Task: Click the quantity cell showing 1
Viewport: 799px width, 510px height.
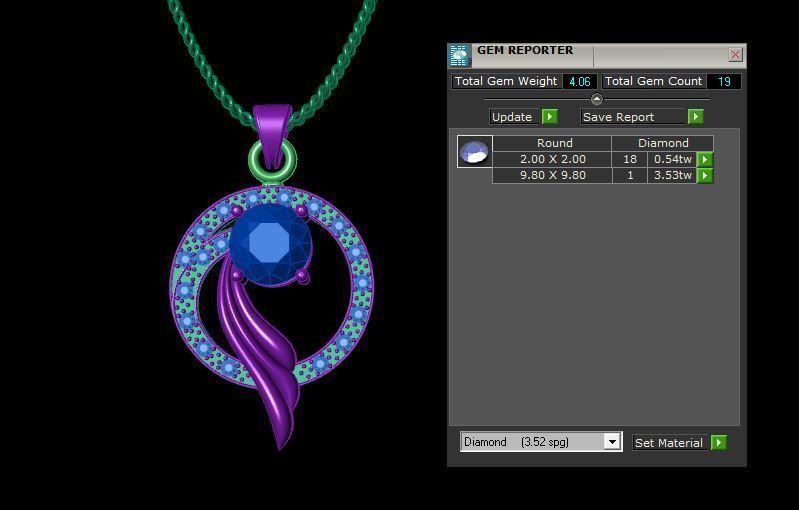Action: pyautogui.click(x=630, y=175)
